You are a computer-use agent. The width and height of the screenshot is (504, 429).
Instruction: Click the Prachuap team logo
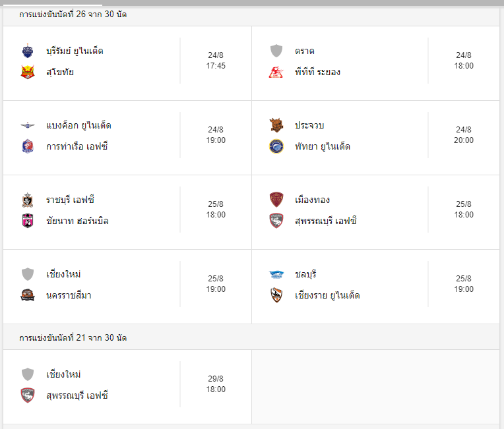coord(276,125)
